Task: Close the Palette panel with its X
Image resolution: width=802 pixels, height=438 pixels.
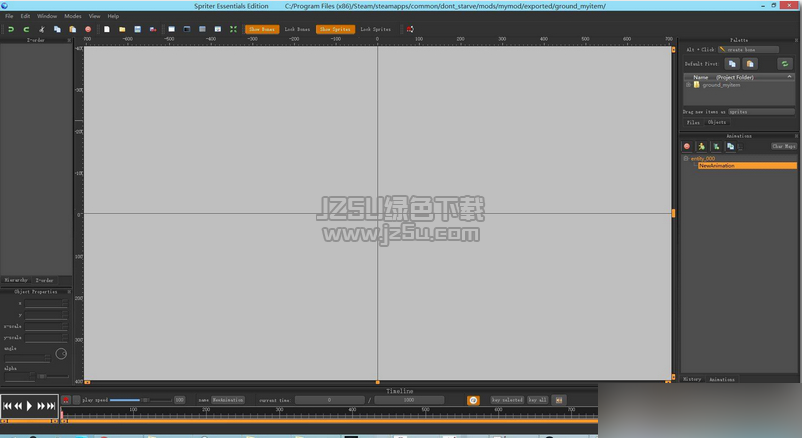Action: point(796,40)
